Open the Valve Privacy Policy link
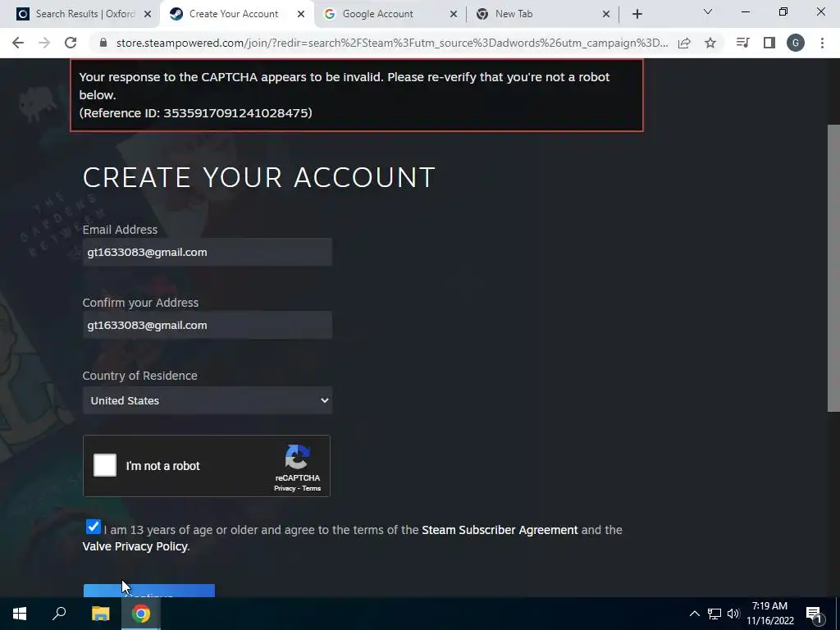The height and width of the screenshot is (630, 840). point(135,546)
